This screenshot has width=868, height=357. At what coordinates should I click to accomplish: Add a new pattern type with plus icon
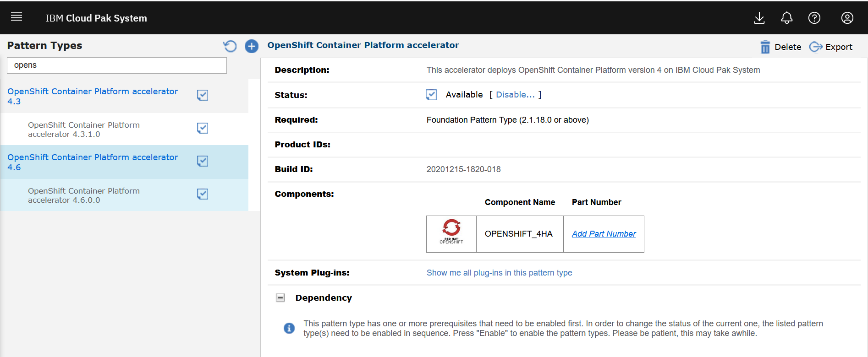[x=252, y=46]
